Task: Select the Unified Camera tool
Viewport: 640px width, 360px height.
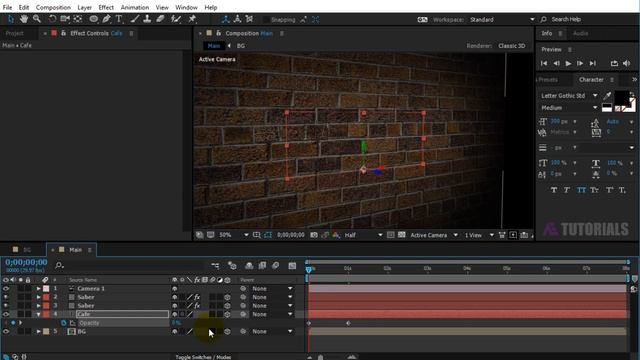Action: 65,19
